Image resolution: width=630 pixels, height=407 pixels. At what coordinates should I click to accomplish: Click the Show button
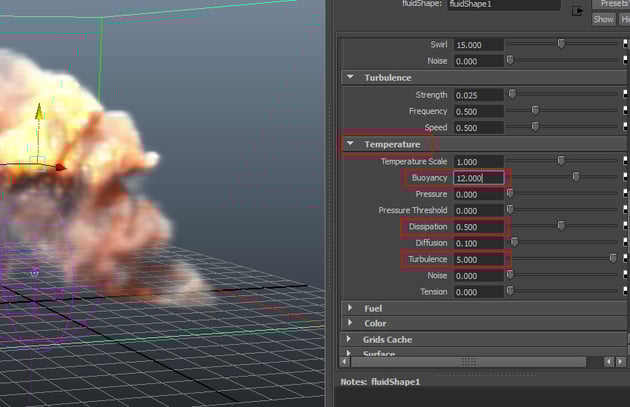[603, 19]
